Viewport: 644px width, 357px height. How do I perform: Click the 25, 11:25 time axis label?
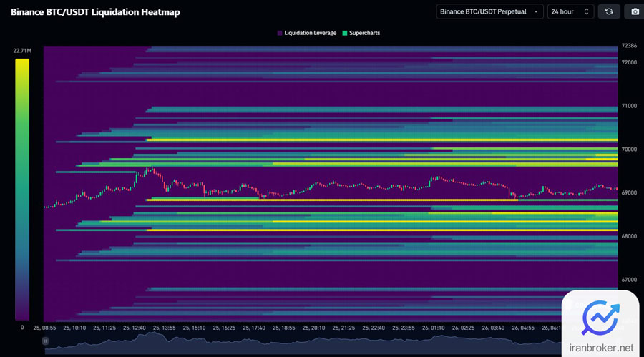[104, 328]
